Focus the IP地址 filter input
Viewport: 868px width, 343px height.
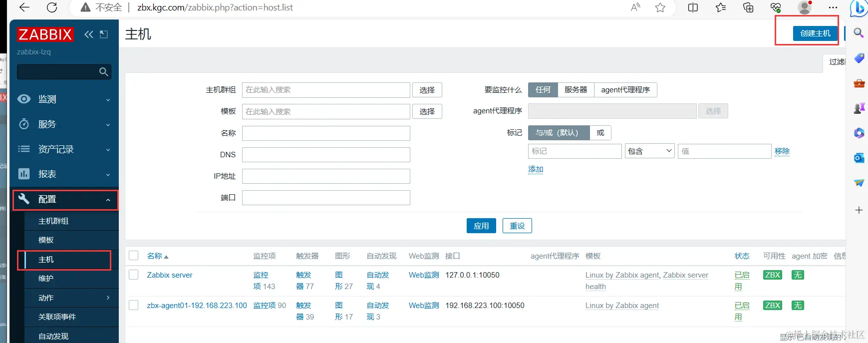click(326, 176)
